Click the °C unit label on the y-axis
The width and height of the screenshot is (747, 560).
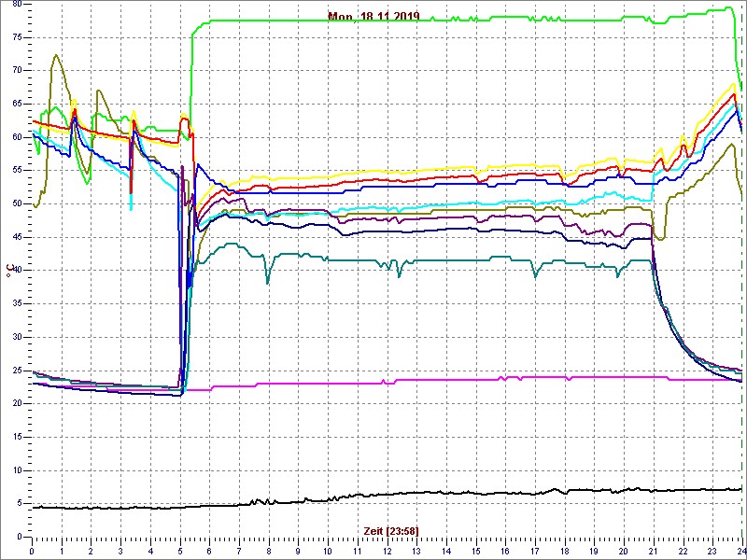9,270
